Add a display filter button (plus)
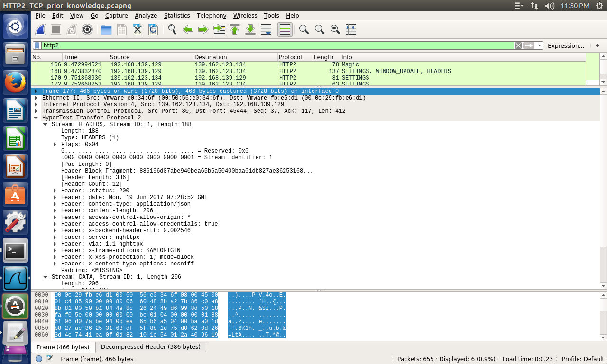The width and height of the screenshot is (607, 364). (598, 45)
